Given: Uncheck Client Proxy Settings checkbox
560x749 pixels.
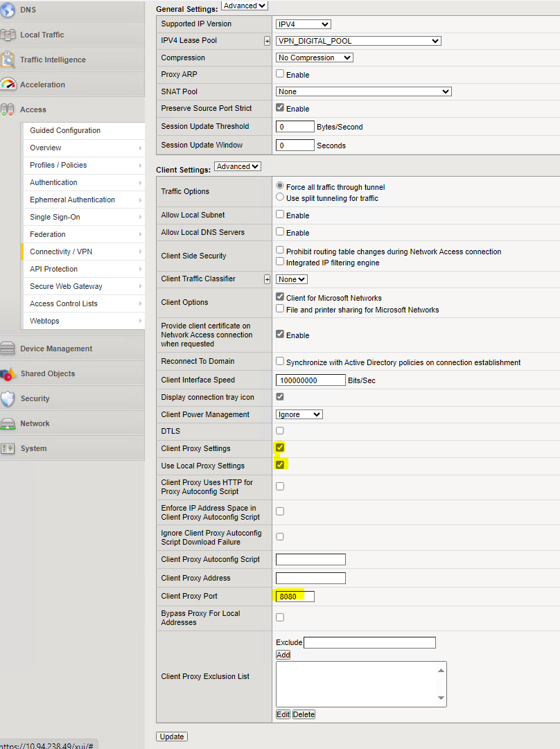Looking at the screenshot, I should coord(280,448).
